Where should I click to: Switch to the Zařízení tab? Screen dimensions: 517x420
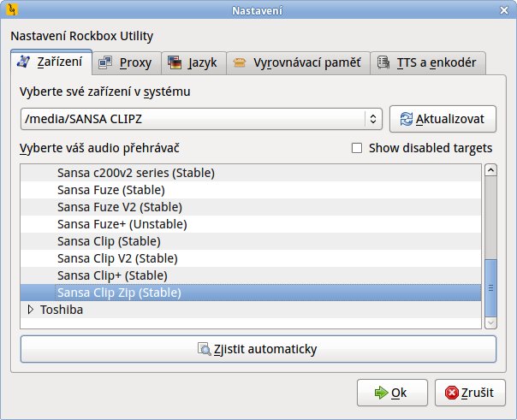click(50, 62)
